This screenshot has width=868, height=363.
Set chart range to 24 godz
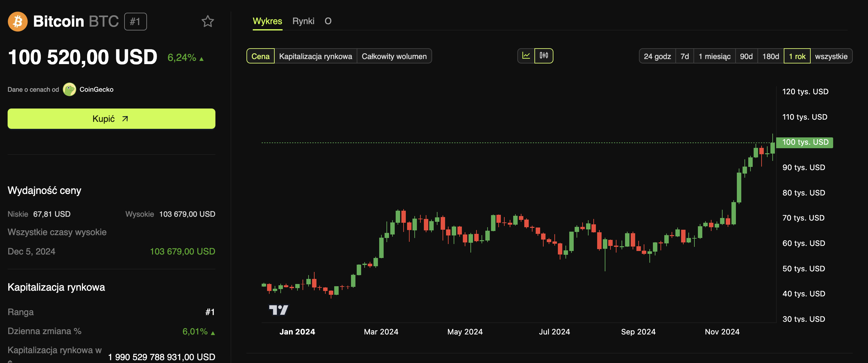[x=657, y=56]
